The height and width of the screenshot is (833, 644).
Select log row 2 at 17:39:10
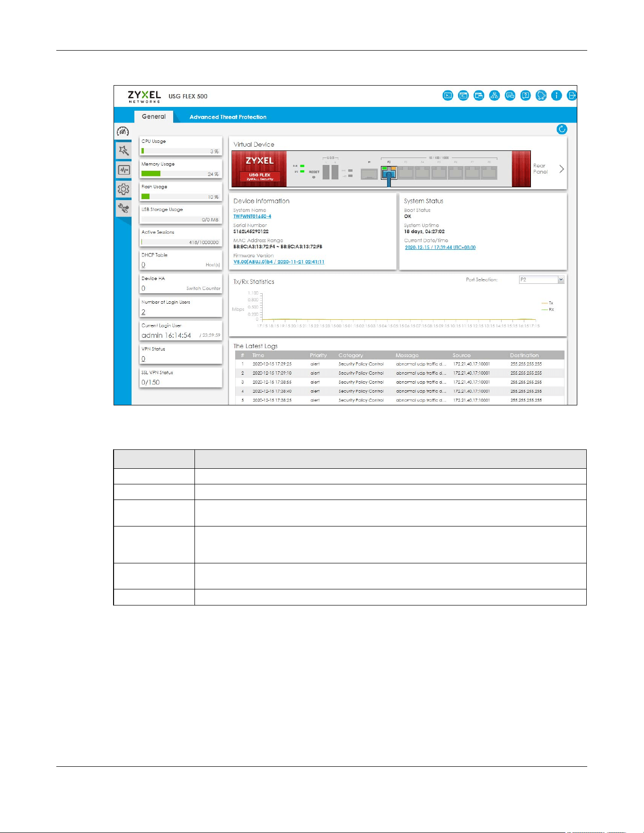tap(399, 373)
